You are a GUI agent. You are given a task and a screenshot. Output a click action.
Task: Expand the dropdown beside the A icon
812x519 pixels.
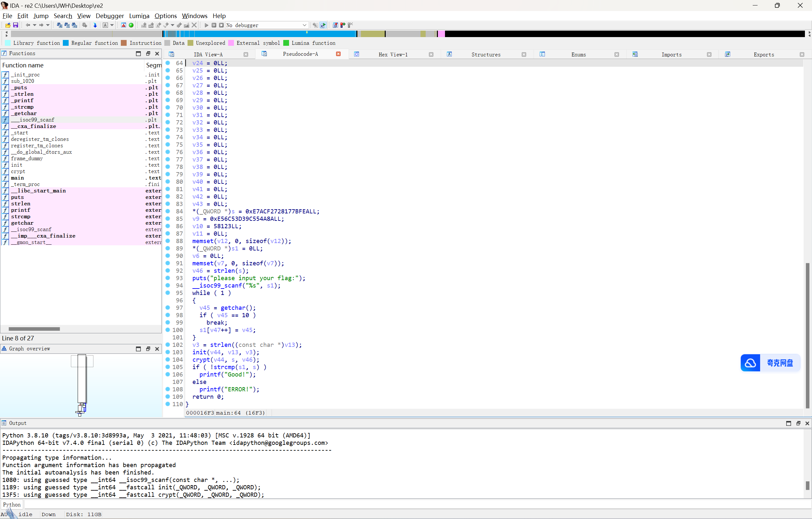[x=112, y=25]
